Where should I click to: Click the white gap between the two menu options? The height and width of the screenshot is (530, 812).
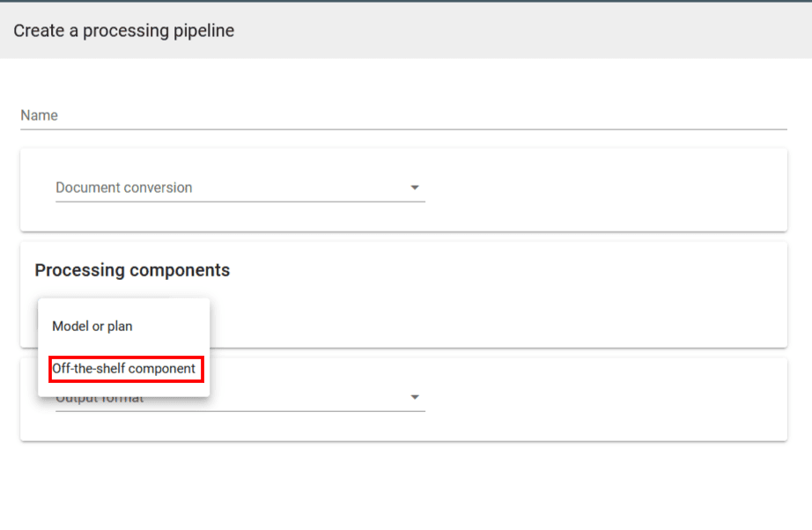click(123, 348)
